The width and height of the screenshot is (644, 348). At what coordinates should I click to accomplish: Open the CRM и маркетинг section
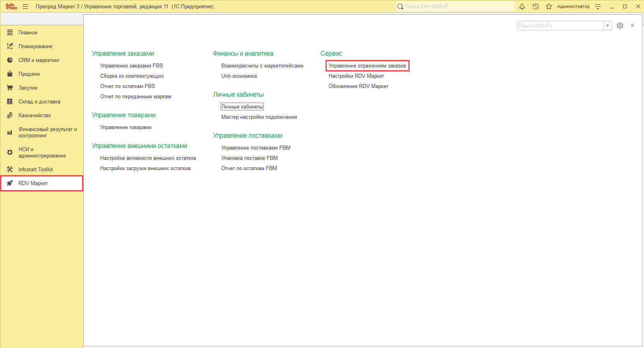[x=42, y=60]
